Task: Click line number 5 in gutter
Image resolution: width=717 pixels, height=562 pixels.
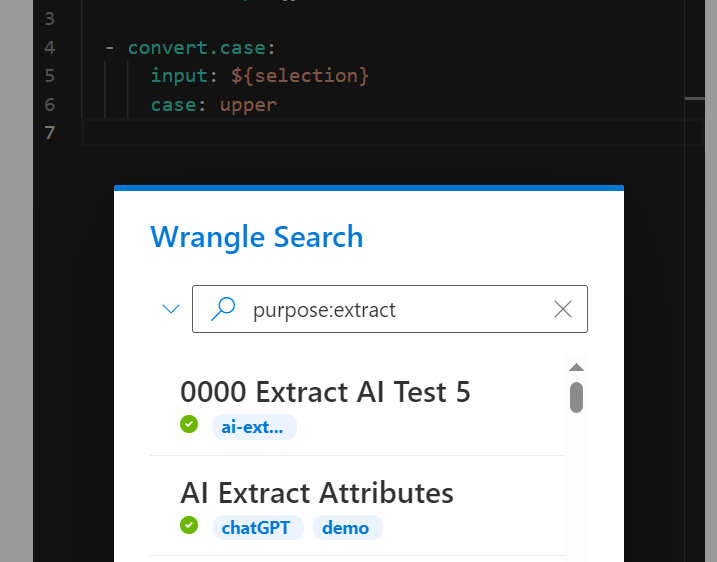Action: click(x=49, y=76)
